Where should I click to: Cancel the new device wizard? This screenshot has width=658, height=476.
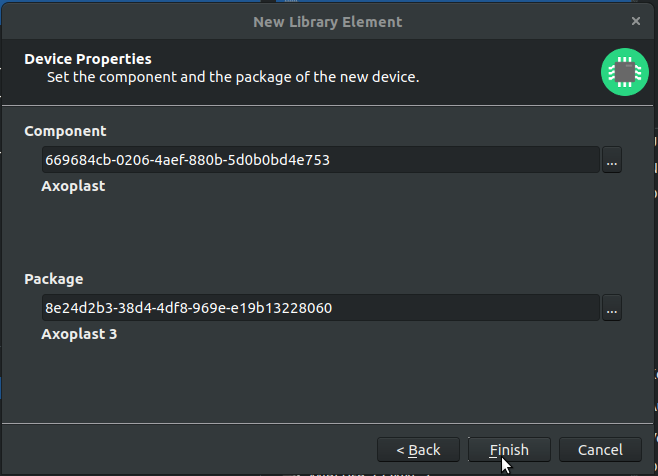click(600, 450)
